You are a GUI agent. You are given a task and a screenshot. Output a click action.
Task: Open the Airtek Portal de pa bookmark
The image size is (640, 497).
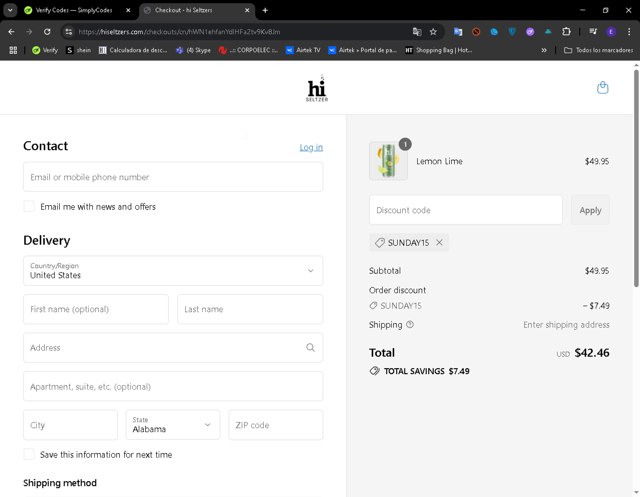pos(362,50)
